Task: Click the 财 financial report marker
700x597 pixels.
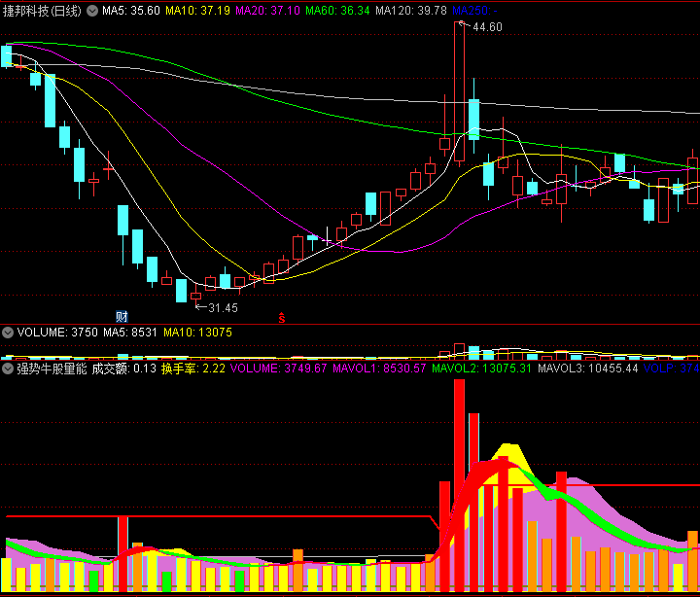Action: click(122, 317)
